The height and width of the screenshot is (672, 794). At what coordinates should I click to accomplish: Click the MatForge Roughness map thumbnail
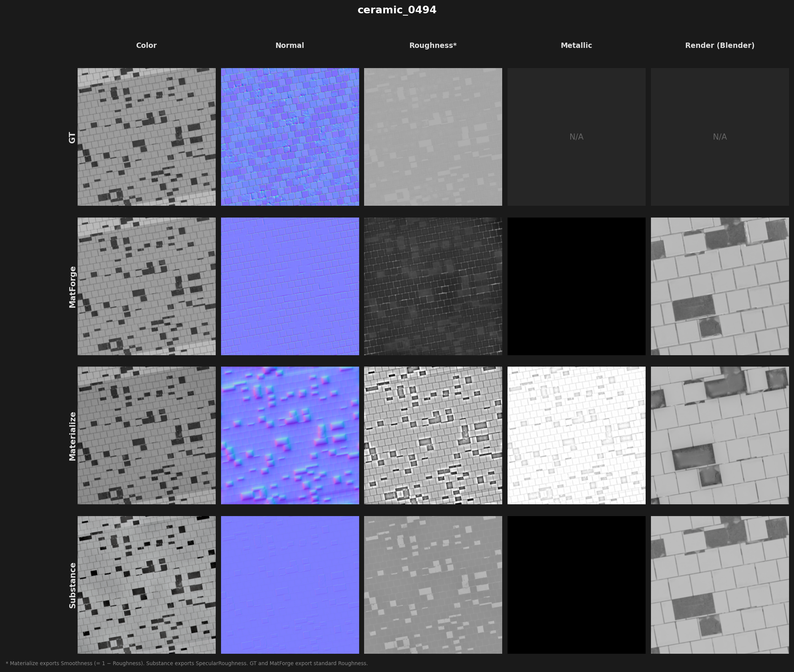(x=433, y=286)
